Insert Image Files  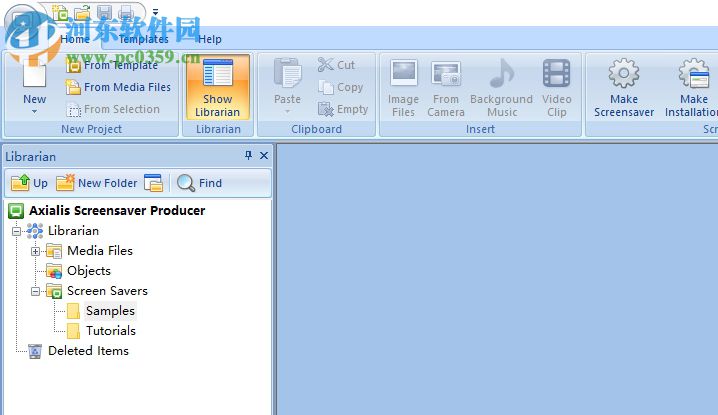(403, 87)
